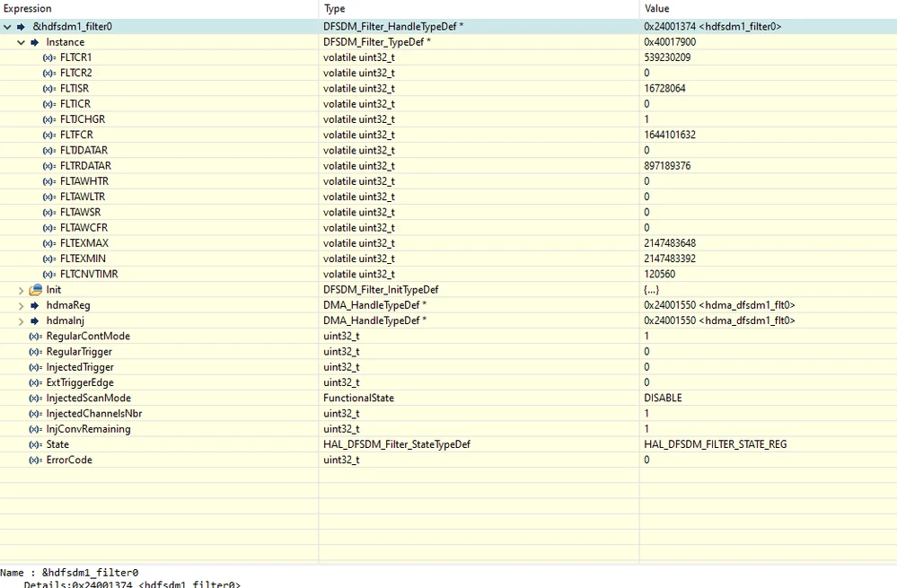Select the FLTRDATAR value 897189376
Viewport: 897px width, 588px height.
(x=667, y=165)
